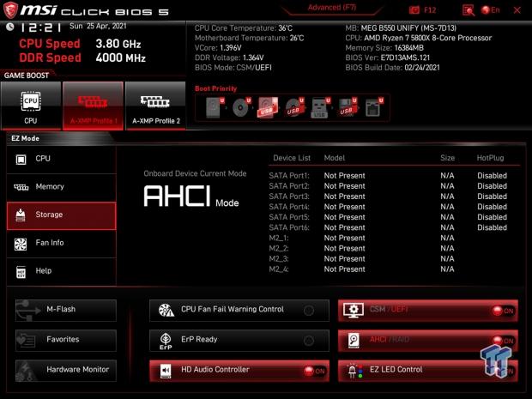Image resolution: width=532 pixels, height=399 pixels.
Task: Click the MSI dragon shield logo
Action: point(10,9)
